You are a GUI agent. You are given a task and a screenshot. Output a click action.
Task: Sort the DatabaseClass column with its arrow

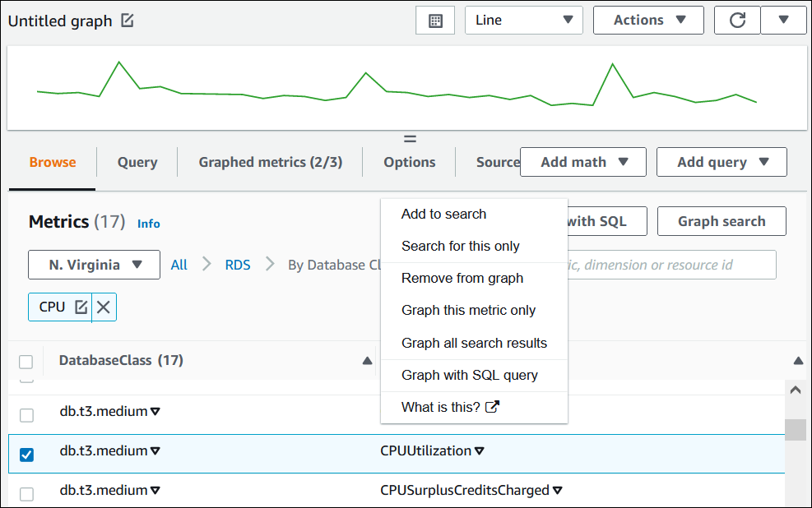tap(365, 360)
